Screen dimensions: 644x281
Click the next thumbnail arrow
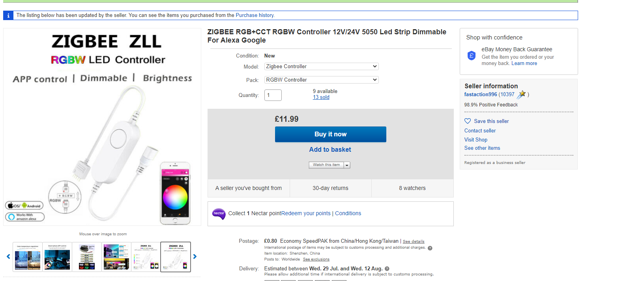point(195,257)
